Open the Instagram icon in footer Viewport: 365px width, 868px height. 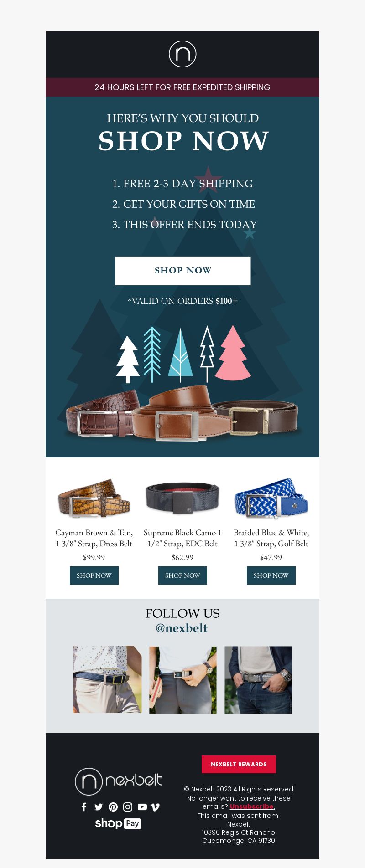pyautogui.click(x=128, y=807)
